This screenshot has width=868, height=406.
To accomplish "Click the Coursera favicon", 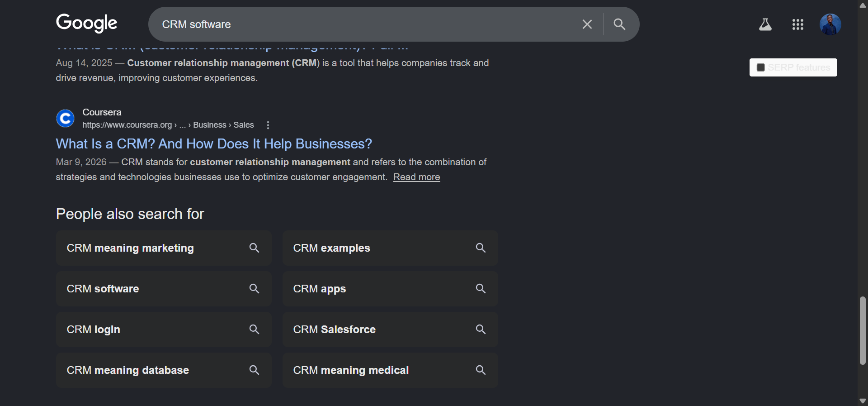I will (65, 119).
